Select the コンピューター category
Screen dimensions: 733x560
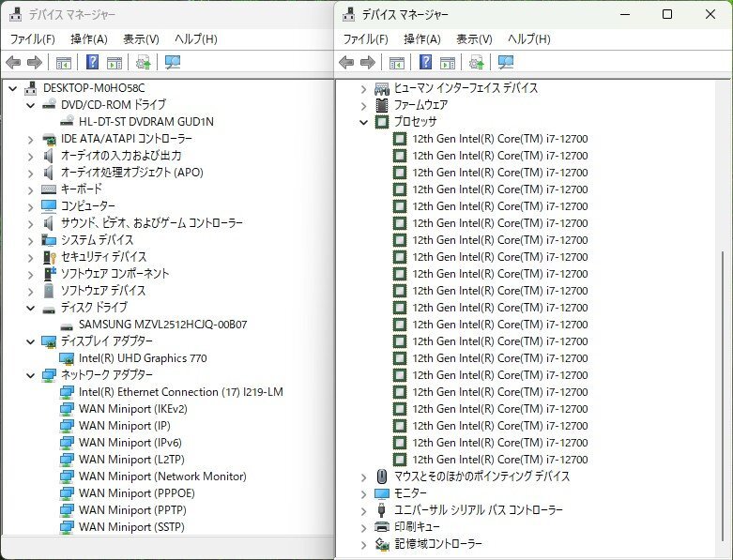pyautogui.click(x=88, y=206)
